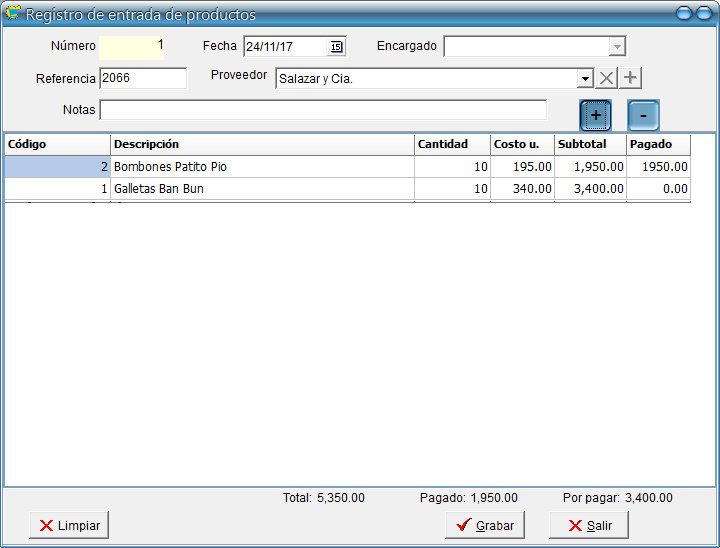Viewport: 720px width, 548px height.
Task: Click the left title bar window button
Action: (x=684, y=13)
